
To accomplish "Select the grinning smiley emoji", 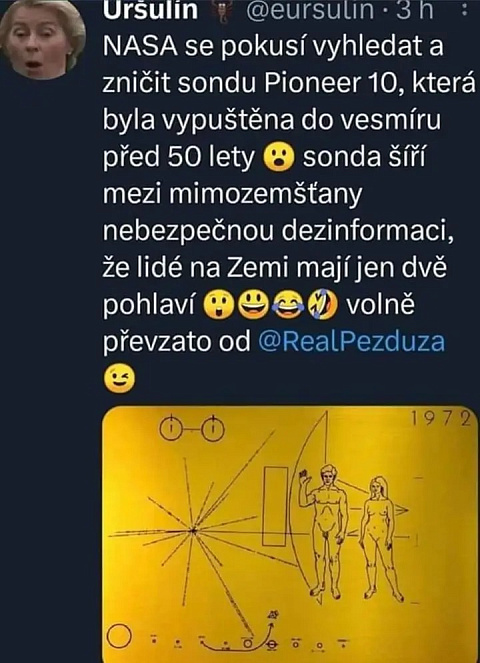I will (254, 303).
